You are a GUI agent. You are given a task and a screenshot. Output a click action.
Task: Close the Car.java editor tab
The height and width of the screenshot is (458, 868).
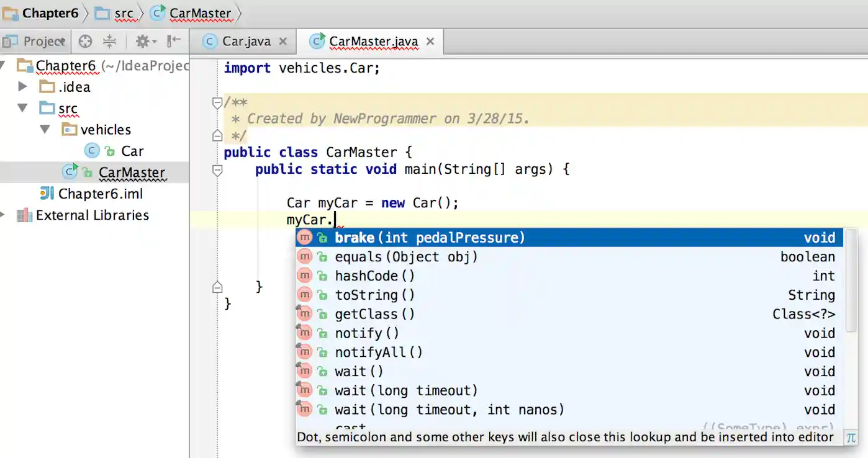[x=283, y=42]
